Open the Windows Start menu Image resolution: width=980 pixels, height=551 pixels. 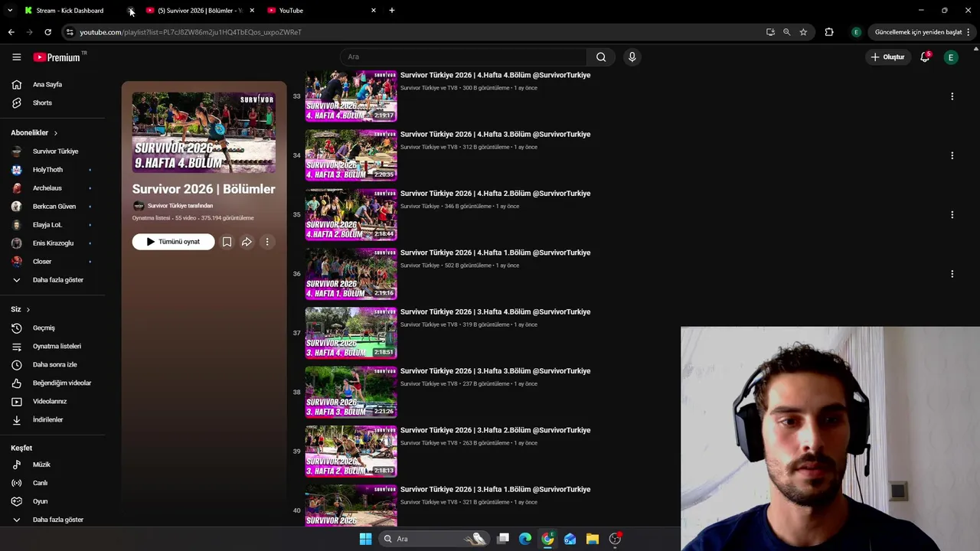pos(365,539)
